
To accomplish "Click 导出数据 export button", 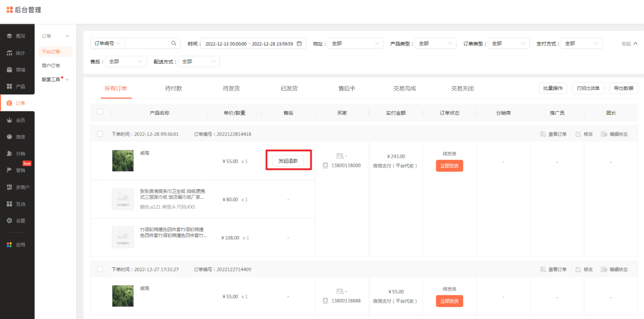I will 624,88.
